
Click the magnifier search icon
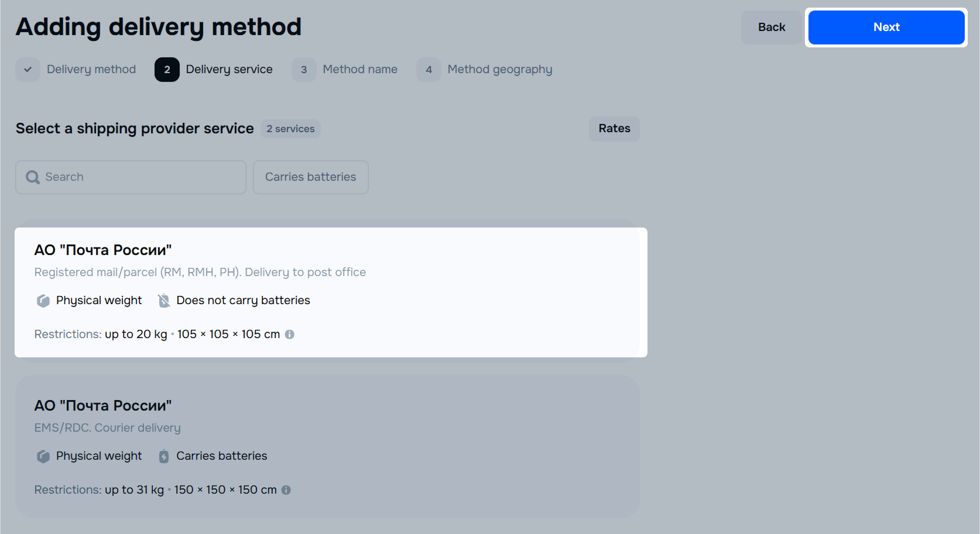click(33, 177)
